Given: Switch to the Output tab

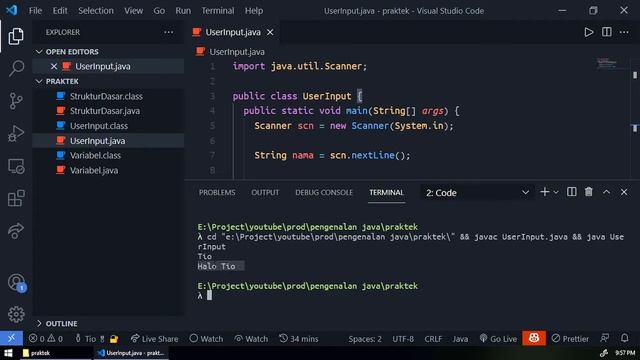Looking at the screenshot, I should [x=265, y=192].
